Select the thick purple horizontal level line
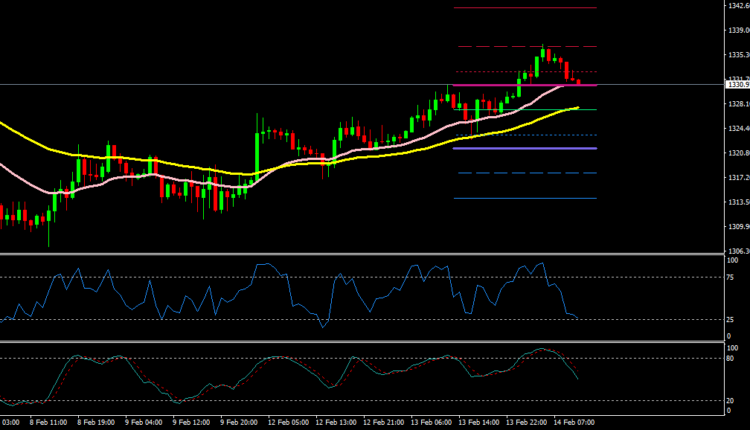 [x=525, y=148]
